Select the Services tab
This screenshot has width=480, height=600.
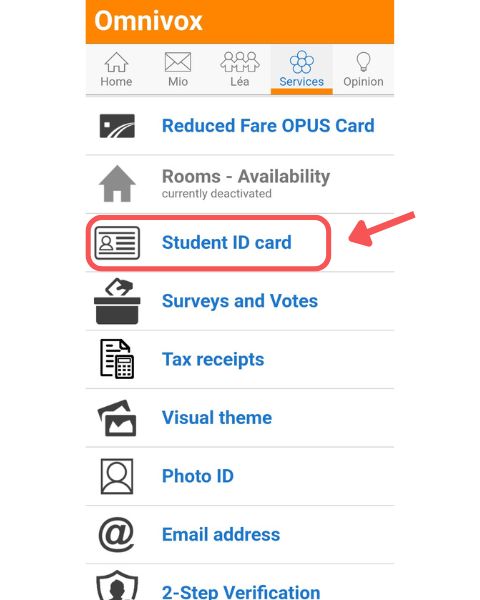pos(302,69)
